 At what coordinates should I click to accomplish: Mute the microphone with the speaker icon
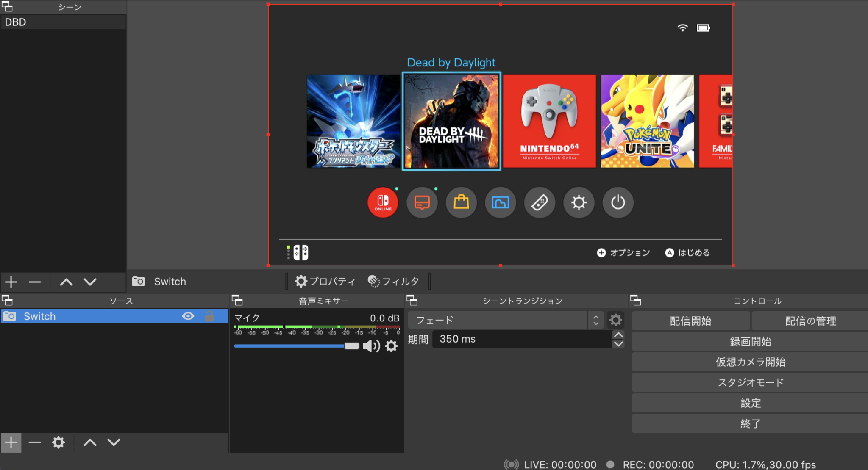(x=370, y=346)
